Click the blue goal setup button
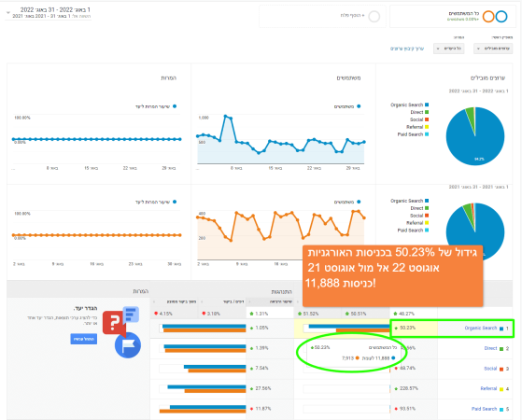Viewport: 522px width, 420px height. click(83, 339)
